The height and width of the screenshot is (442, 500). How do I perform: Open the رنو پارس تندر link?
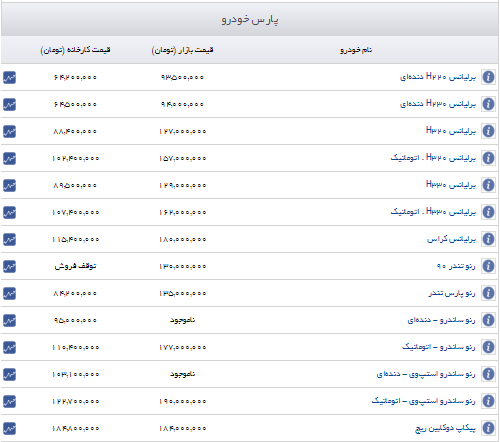[452, 293]
